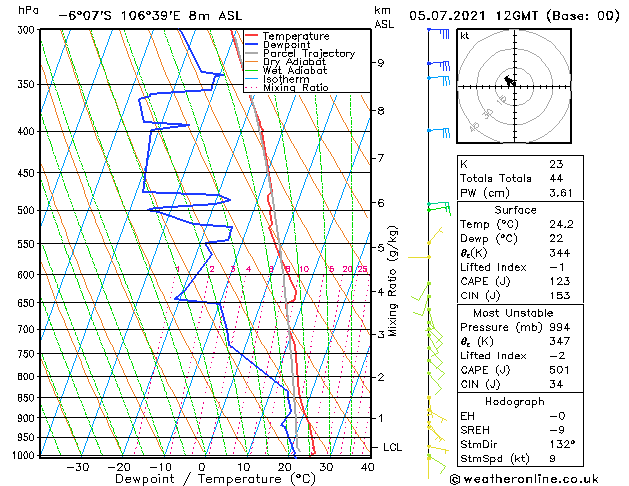The width and height of the screenshot is (629, 486).
Task: Click the 'km ASL' altitude axis heading
Action: pyautogui.click(x=384, y=17)
